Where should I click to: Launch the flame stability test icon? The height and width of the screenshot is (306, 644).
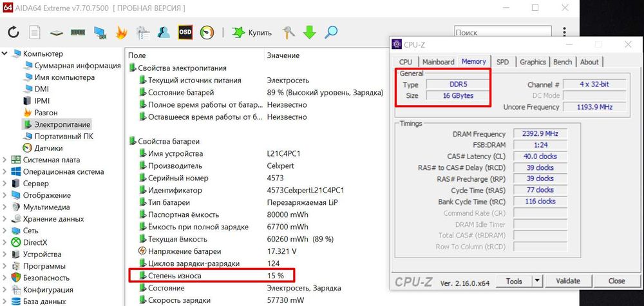[121, 32]
